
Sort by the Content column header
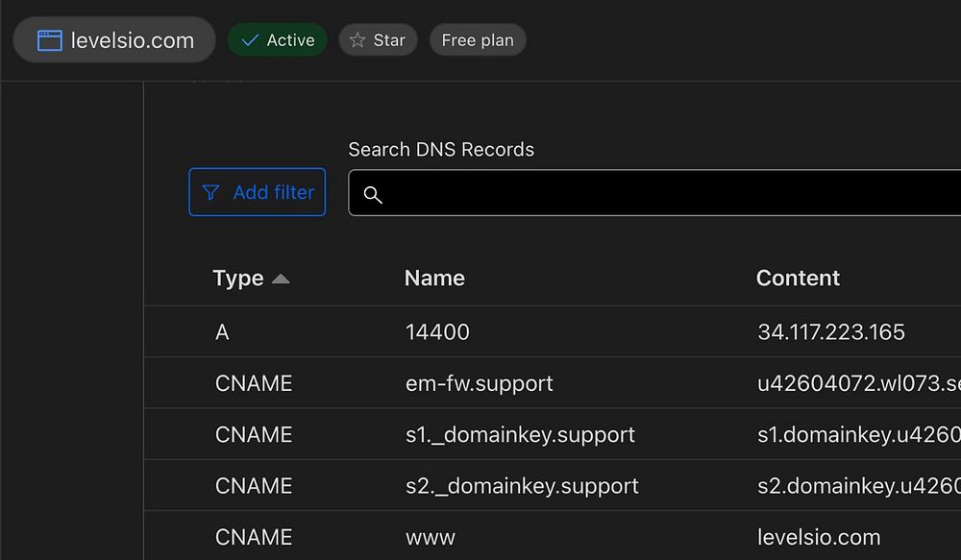798,279
